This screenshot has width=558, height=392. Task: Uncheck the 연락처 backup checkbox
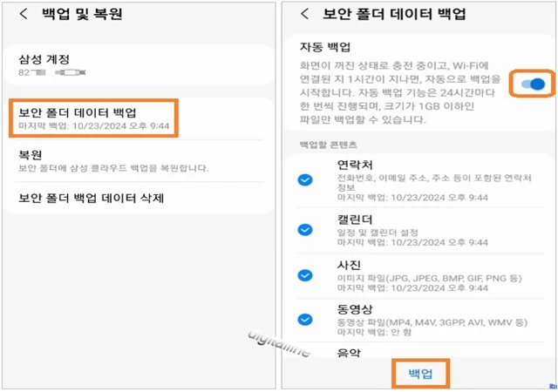tap(305, 180)
